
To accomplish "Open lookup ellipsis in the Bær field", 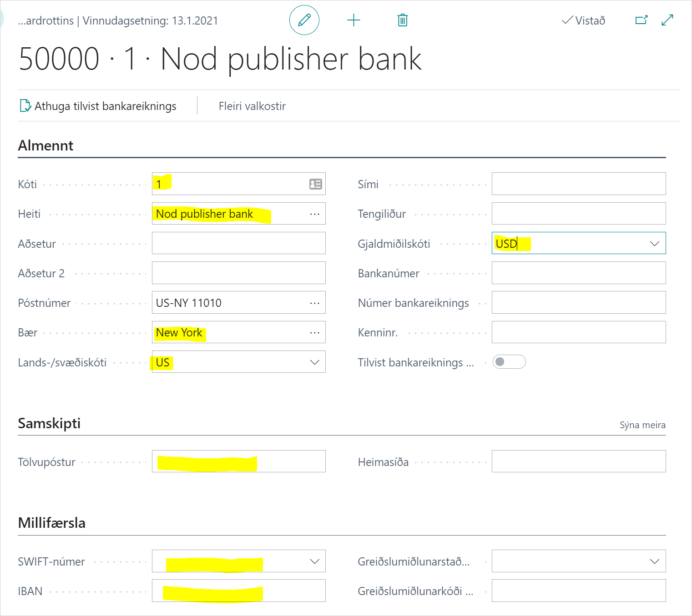I will (x=315, y=333).
